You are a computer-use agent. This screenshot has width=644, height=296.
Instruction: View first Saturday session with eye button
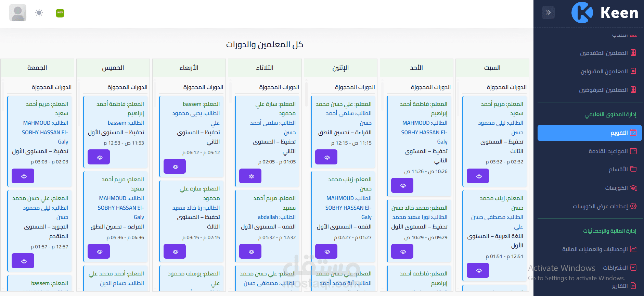pyautogui.click(x=478, y=176)
